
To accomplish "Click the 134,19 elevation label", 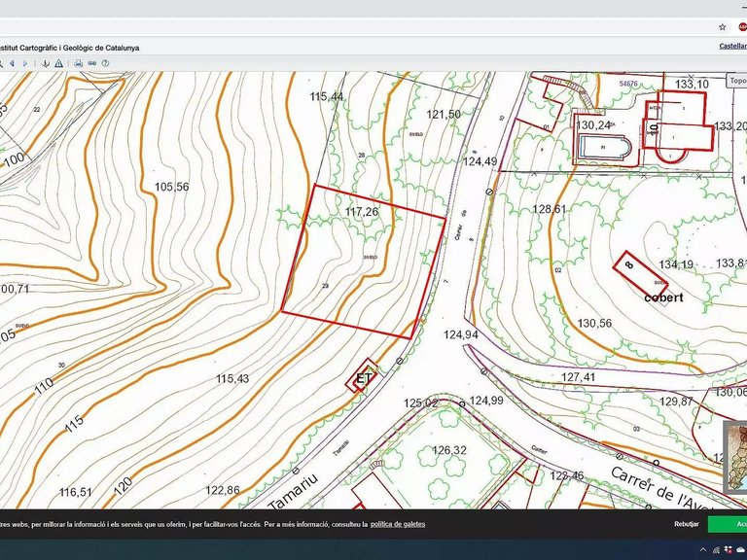I will coord(676,264).
